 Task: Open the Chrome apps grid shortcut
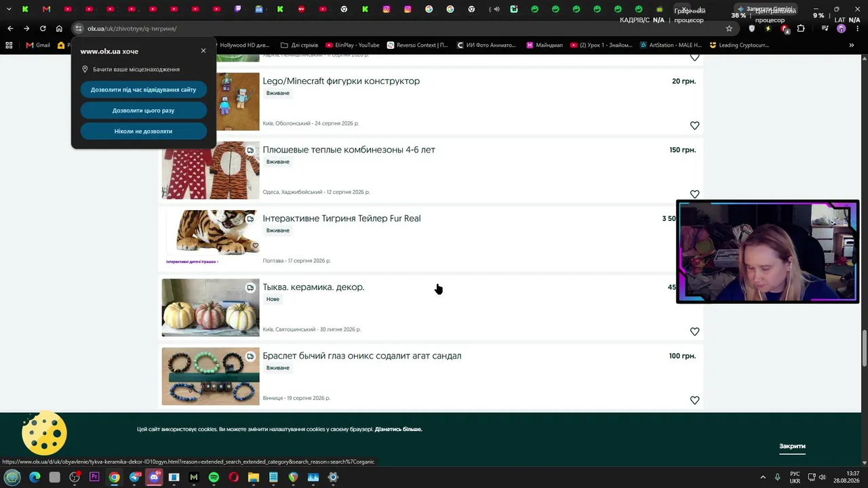[x=9, y=45]
